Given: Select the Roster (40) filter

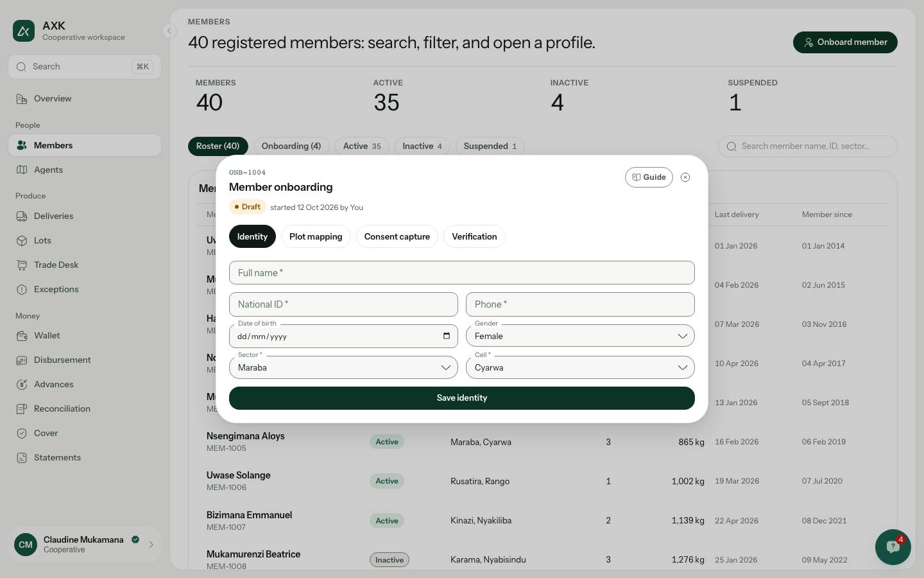Looking at the screenshot, I should coord(218,146).
